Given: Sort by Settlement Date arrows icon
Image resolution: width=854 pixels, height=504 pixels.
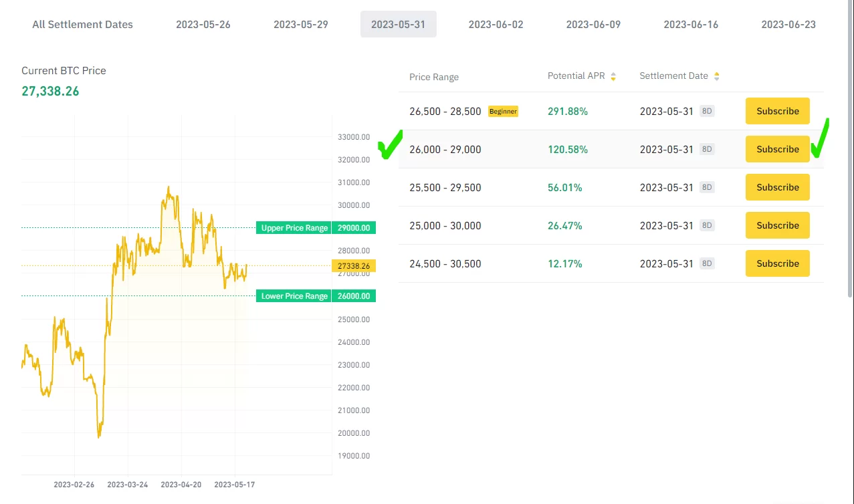Looking at the screenshot, I should (716, 76).
